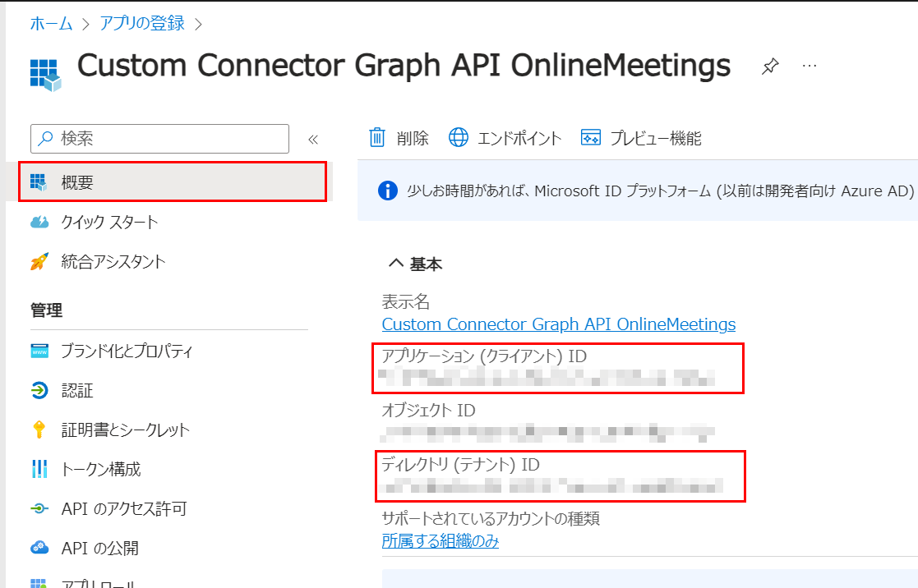Go to アプリの登録 breadcrumb
Screen dimensions: 918x588
click(142, 23)
